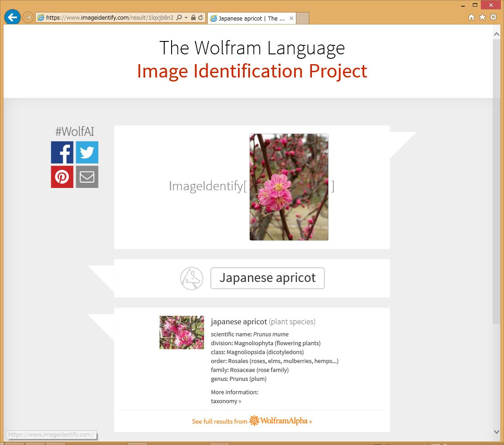504x445 pixels.
Task: Refresh the page with the reload icon
Action: (201, 17)
